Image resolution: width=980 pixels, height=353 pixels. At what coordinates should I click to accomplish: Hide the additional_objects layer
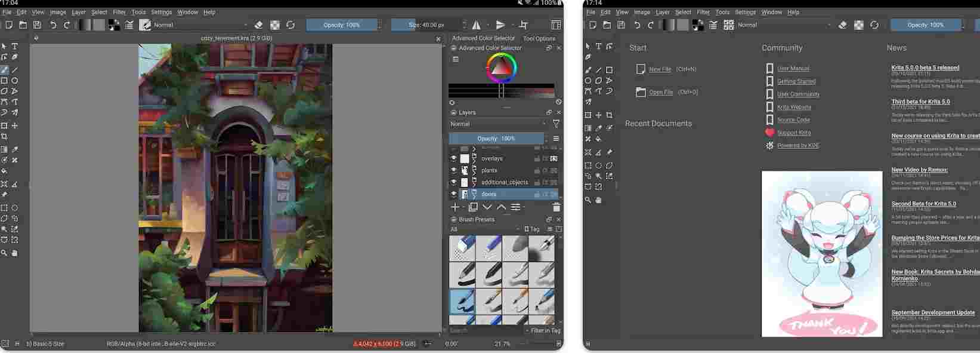(x=453, y=183)
